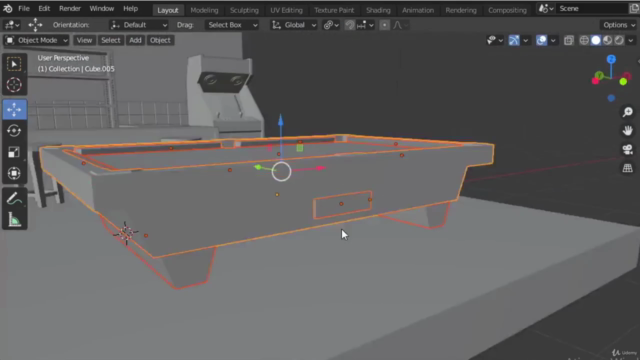
Task: Open proportional falloff curve selector
Action: tap(400, 25)
